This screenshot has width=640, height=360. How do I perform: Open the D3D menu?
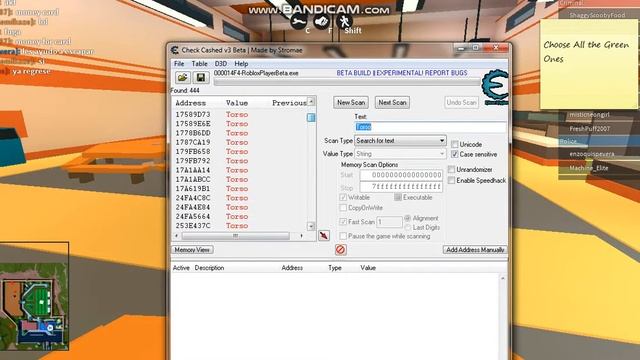[220, 64]
